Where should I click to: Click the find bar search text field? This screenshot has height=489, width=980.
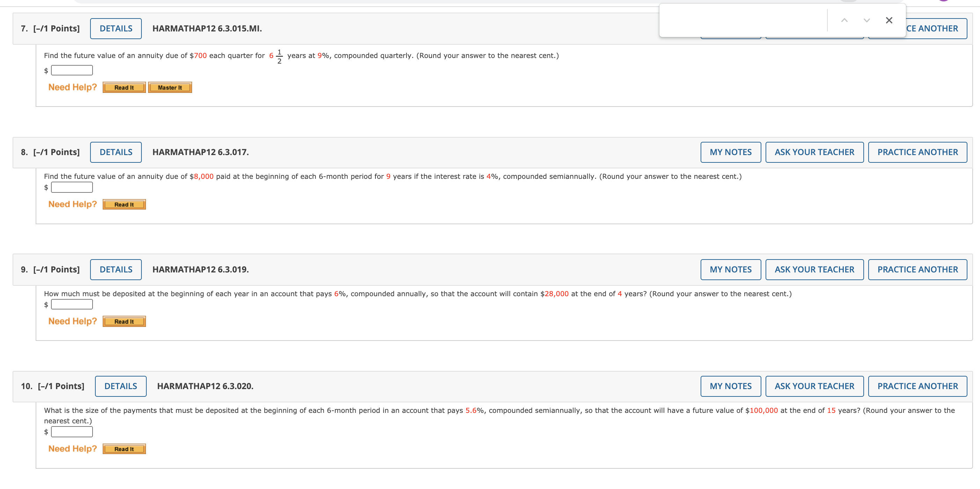tap(742, 20)
